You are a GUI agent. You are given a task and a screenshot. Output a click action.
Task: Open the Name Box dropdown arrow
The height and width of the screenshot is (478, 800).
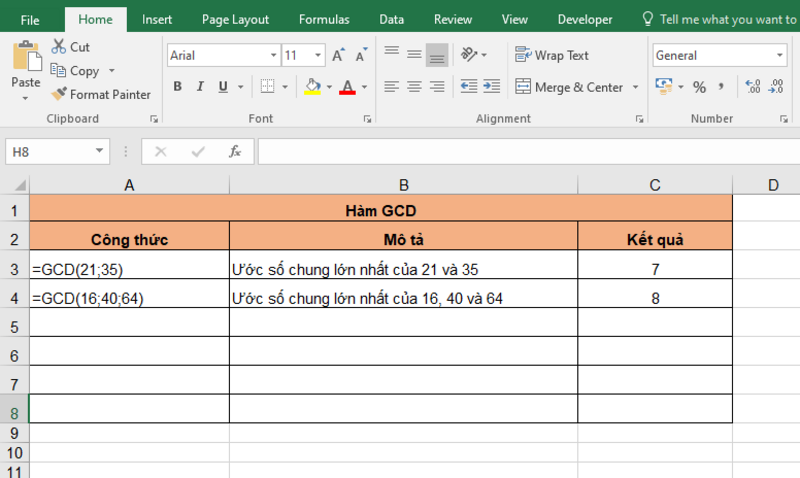point(99,151)
